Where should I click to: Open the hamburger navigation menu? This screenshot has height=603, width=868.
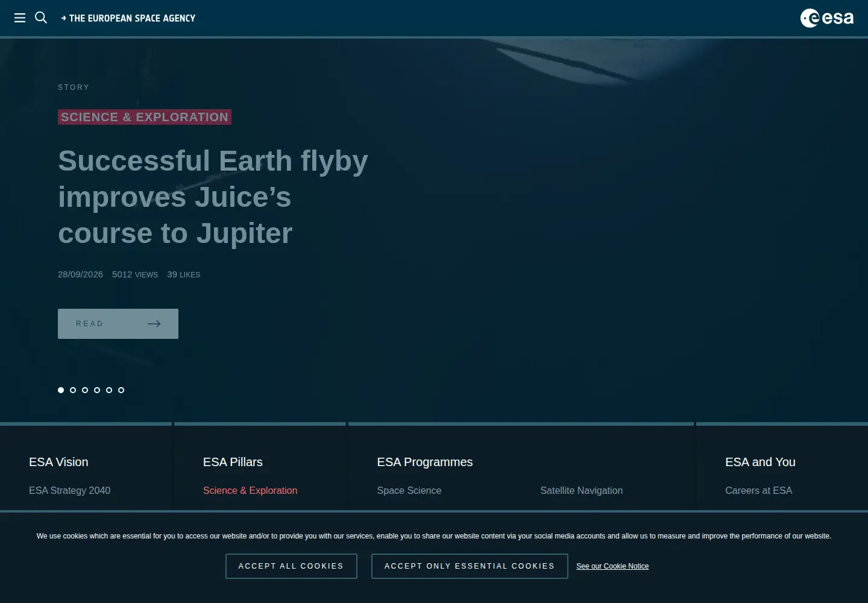[20, 18]
